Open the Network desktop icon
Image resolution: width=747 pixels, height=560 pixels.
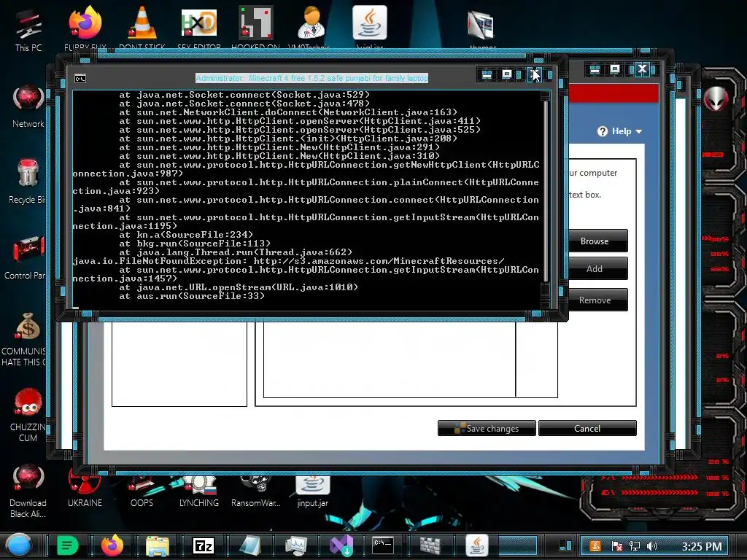click(28, 107)
